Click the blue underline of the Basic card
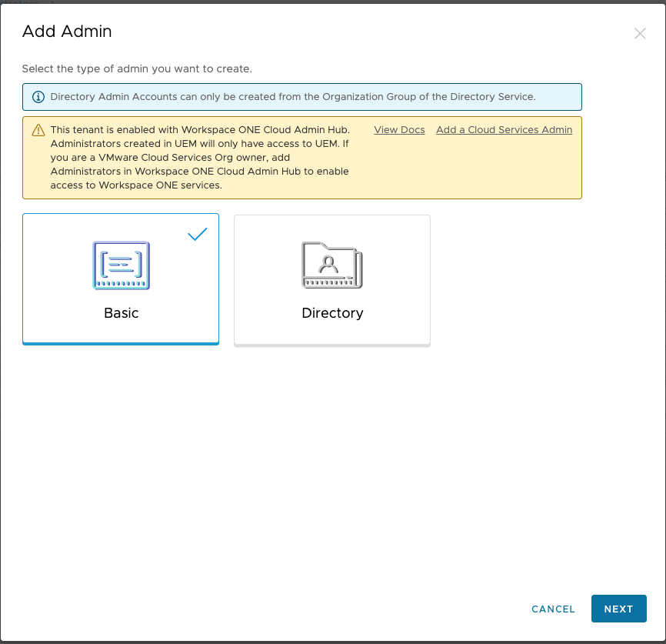Screen dimensions: 666x644 pyautogui.click(x=121, y=343)
